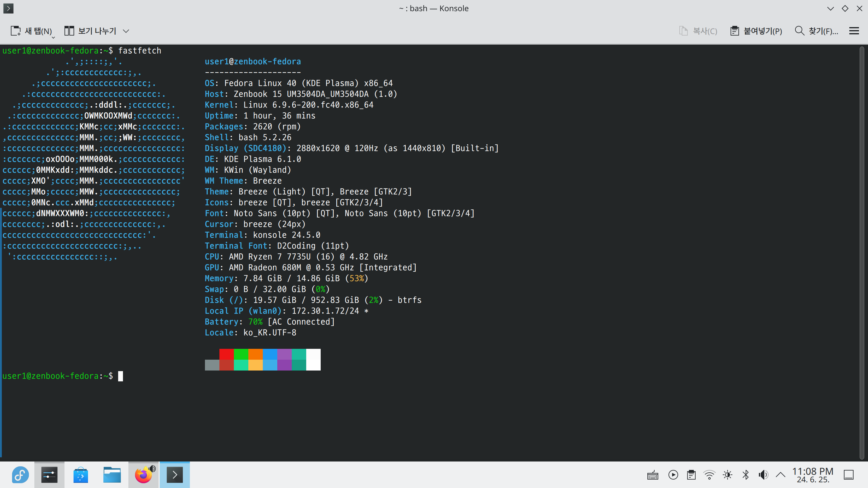Open the audio volume tray icon

(763, 475)
